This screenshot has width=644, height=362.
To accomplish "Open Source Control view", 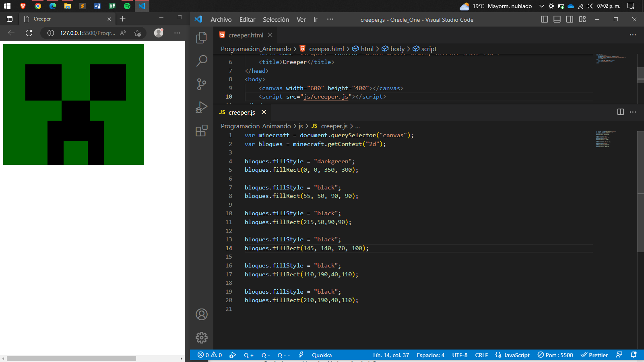I will click(202, 84).
